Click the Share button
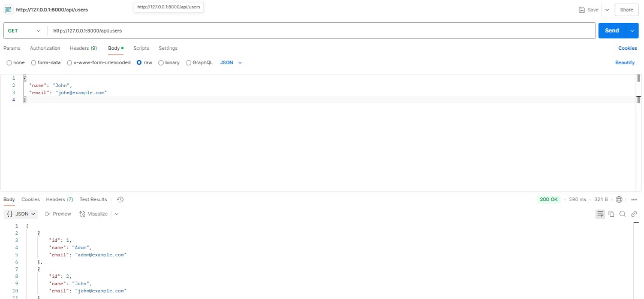Screen dimensions: 644x299 (627, 10)
